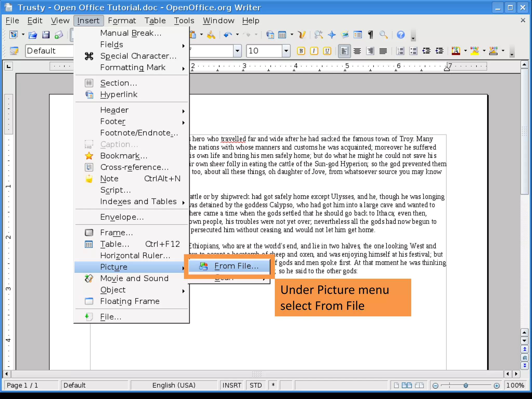532x399 pixels.
Task: Expand the Header submenu
Action: 131,110
